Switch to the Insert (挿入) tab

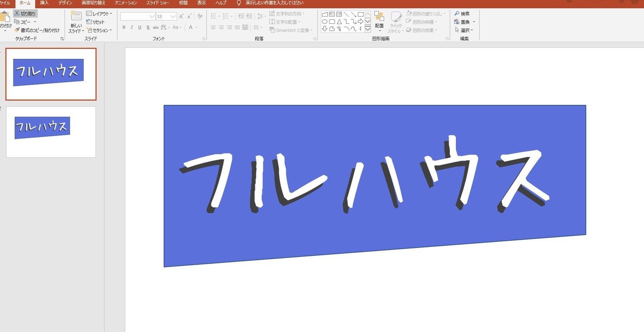[x=44, y=3]
